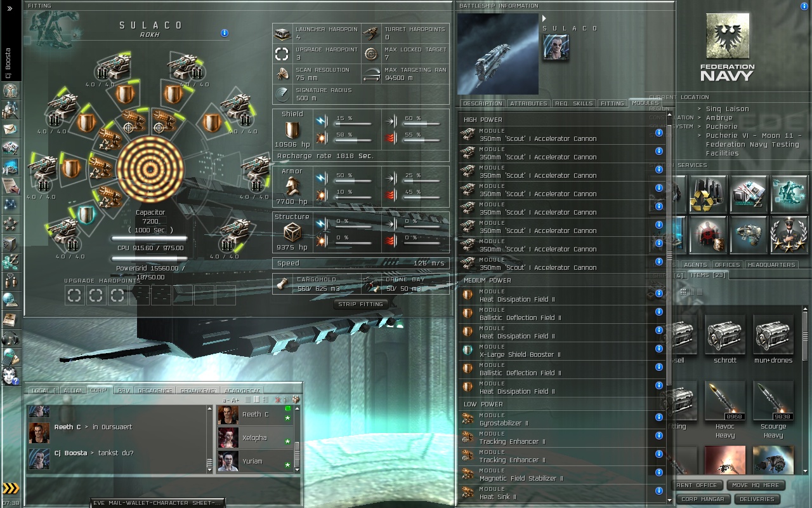This screenshot has width=812, height=508.
Task: Click Xelopha in the chat member list
Action: pyautogui.click(x=254, y=438)
